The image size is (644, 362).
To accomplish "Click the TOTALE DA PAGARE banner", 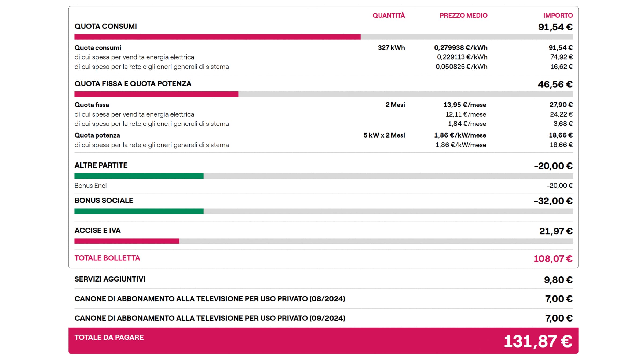I will pos(109,337).
